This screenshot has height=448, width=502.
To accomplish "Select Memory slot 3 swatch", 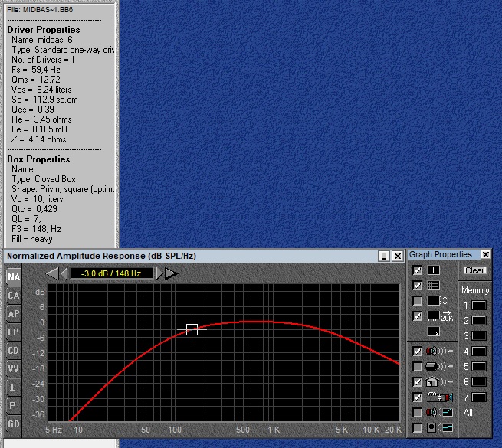I will (x=479, y=336).
